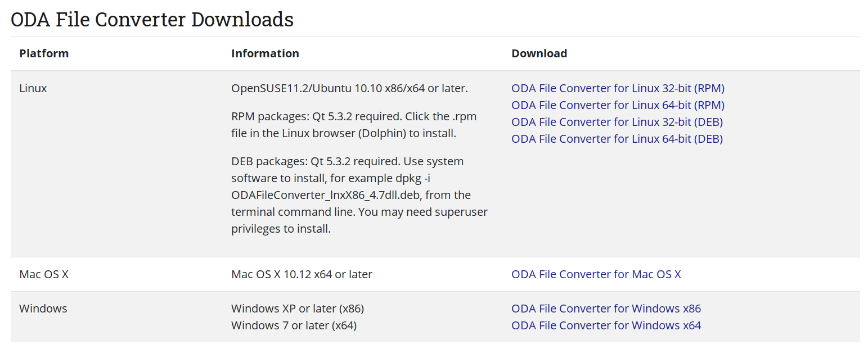Image resolution: width=868 pixels, height=349 pixels.
Task: Click the RPM packages Qt 5.3.2 paragraph
Action: tap(354, 125)
